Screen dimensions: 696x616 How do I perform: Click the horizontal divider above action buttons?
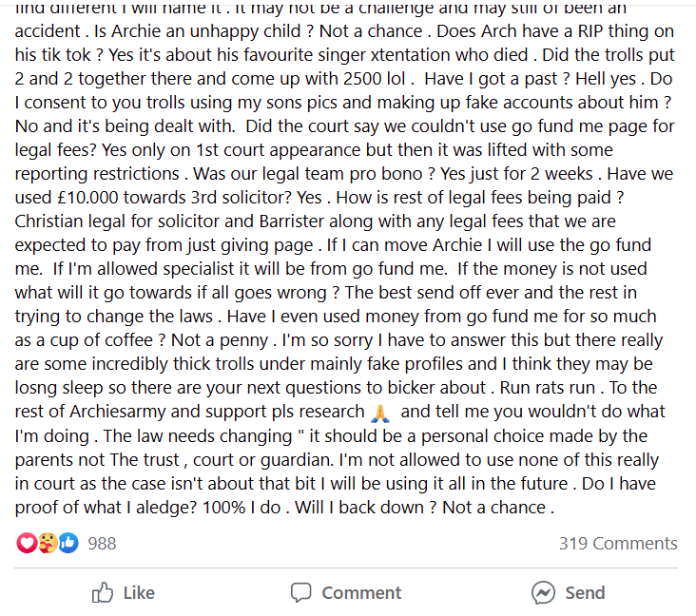346,568
